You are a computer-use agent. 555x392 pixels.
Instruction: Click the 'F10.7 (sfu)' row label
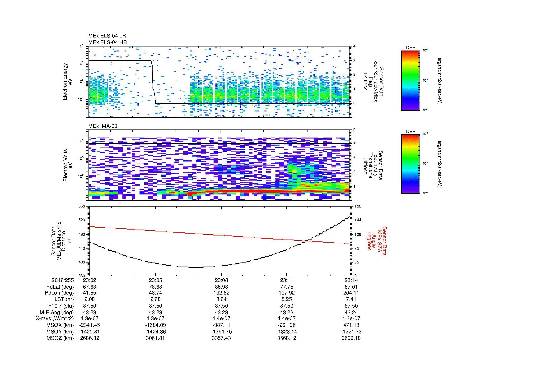click(x=60, y=306)
